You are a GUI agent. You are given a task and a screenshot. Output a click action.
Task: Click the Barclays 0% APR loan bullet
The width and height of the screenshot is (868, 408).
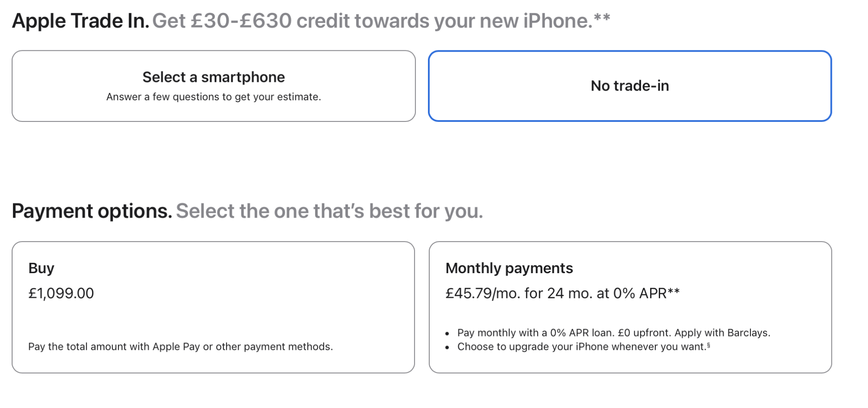(x=614, y=333)
